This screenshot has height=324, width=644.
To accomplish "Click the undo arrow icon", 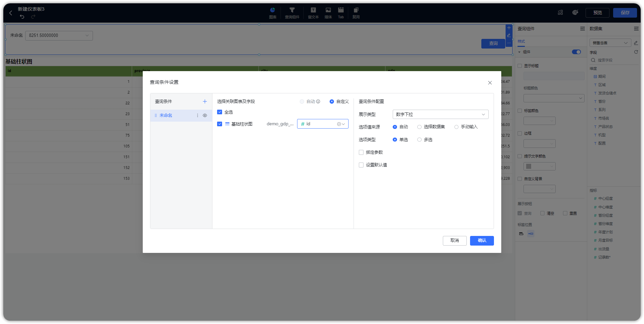I will [22, 17].
